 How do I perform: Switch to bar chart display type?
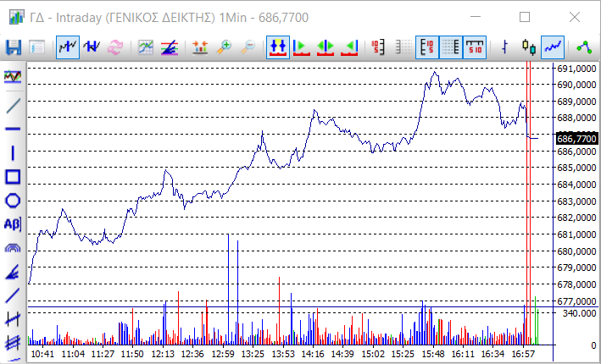[x=506, y=47]
